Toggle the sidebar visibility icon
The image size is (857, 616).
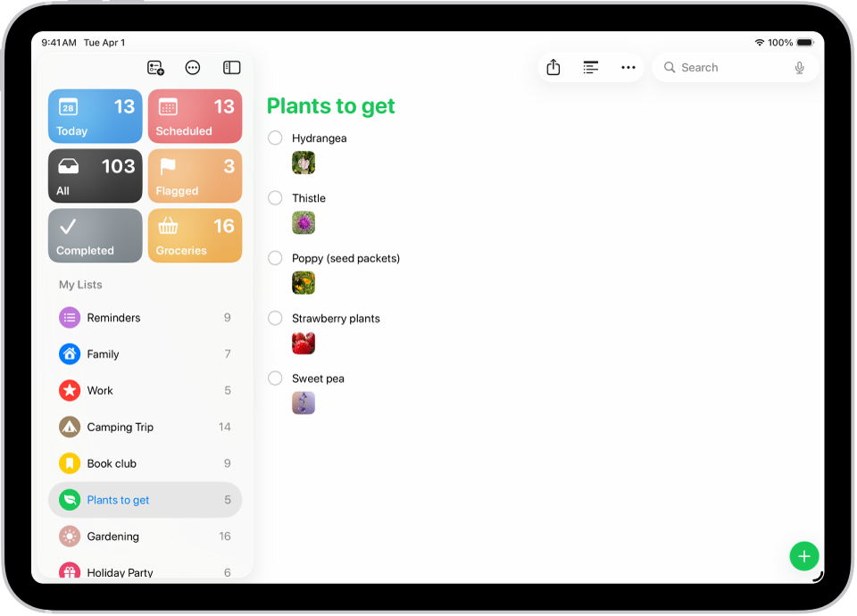tap(231, 67)
